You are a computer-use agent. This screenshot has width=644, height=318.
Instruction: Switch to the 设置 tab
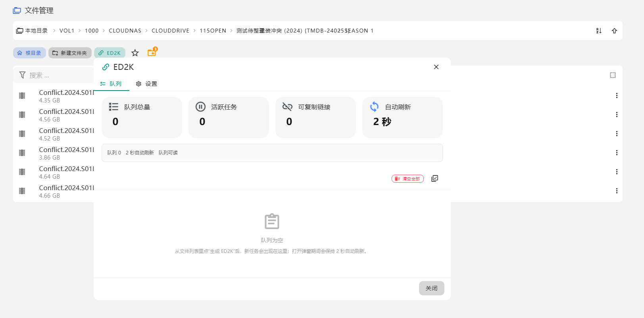146,84
